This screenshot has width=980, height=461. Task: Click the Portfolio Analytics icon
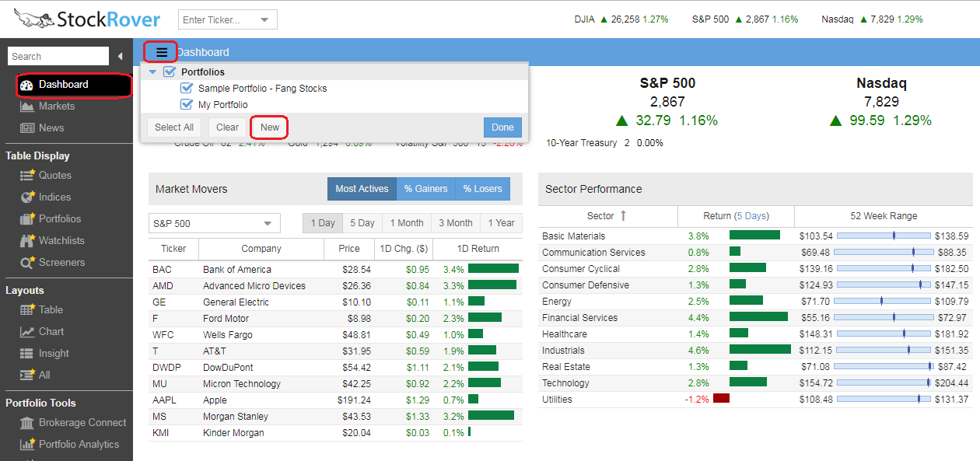pyautogui.click(x=27, y=445)
